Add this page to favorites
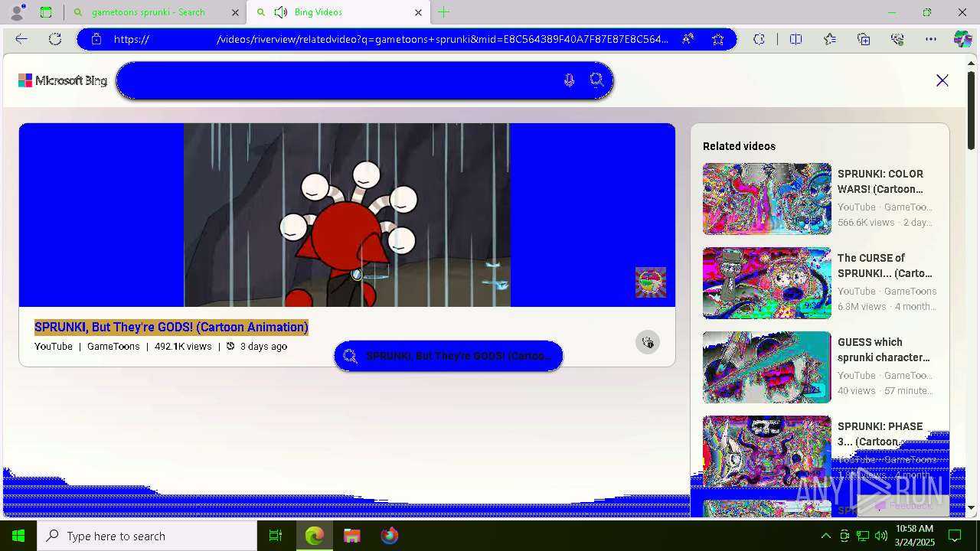The height and width of the screenshot is (551, 980). click(717, 39)
